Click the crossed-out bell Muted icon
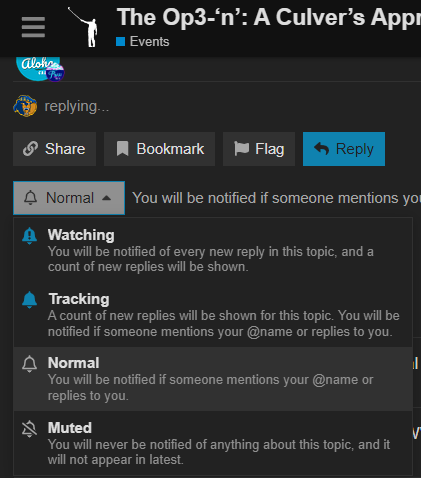The image size is (421, 478). 29,429
